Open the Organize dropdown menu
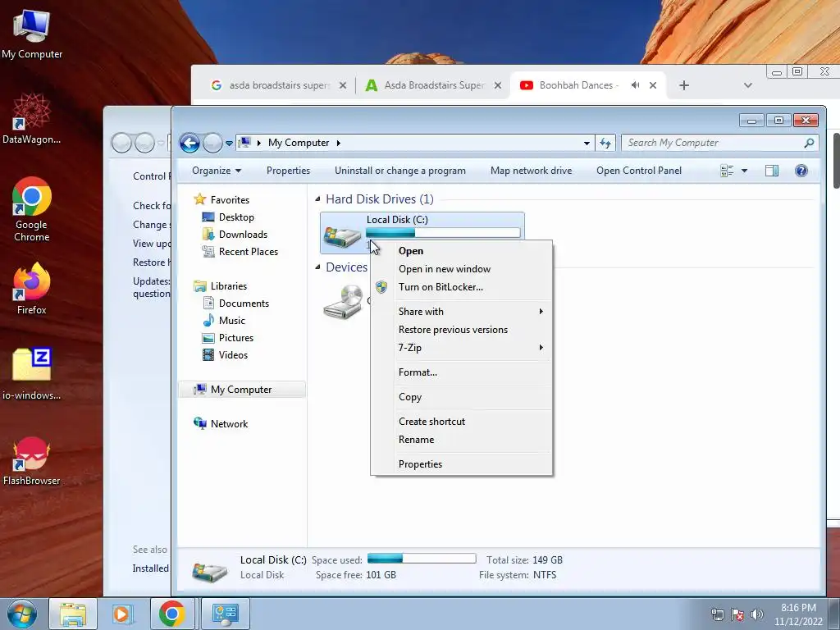Screen dimensions: 840x630 click(217, 171)
